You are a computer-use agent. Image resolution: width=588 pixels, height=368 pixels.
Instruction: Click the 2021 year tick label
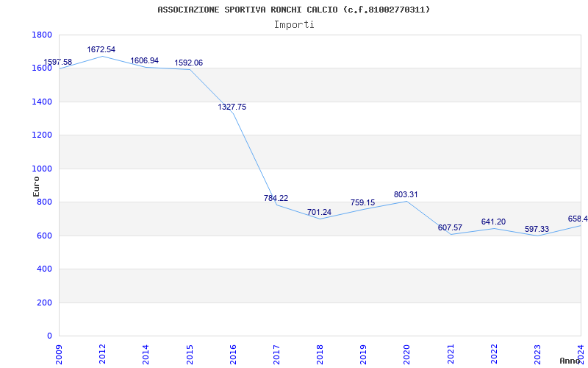[x=451, y=354]
